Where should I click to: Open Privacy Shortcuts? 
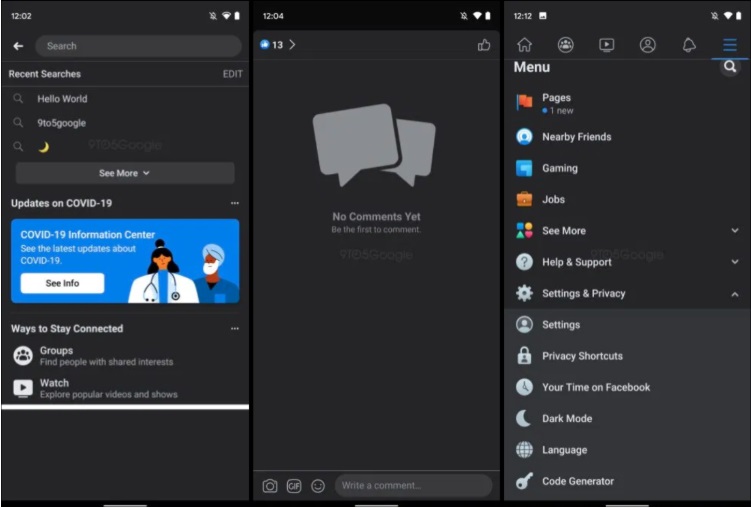627,356
